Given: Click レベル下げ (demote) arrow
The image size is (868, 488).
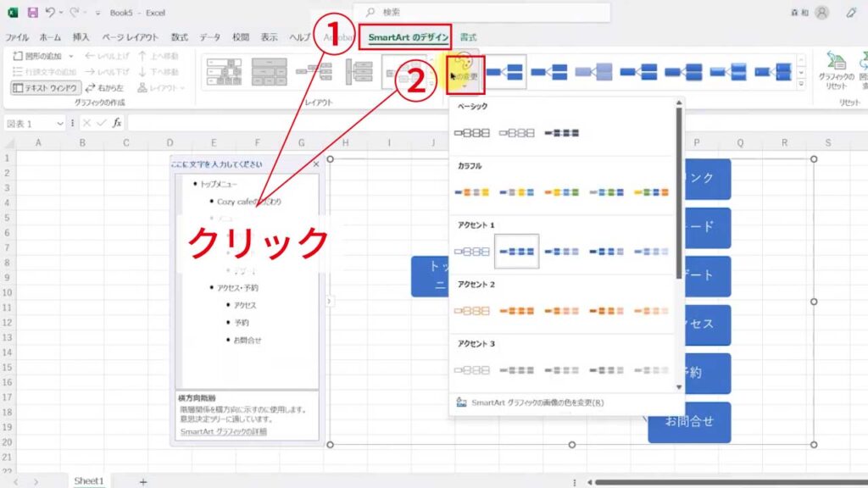Looking at the screenshot, I should [107, 72].
